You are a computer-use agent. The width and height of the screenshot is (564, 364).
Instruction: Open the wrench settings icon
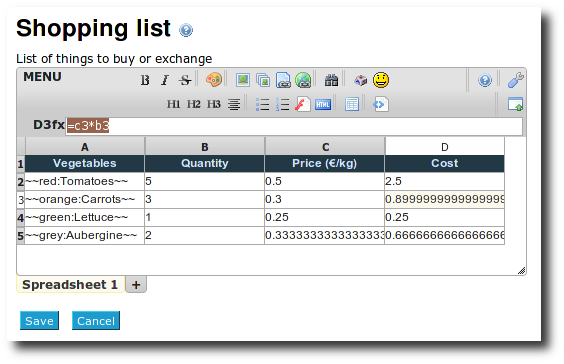point(515,80)
